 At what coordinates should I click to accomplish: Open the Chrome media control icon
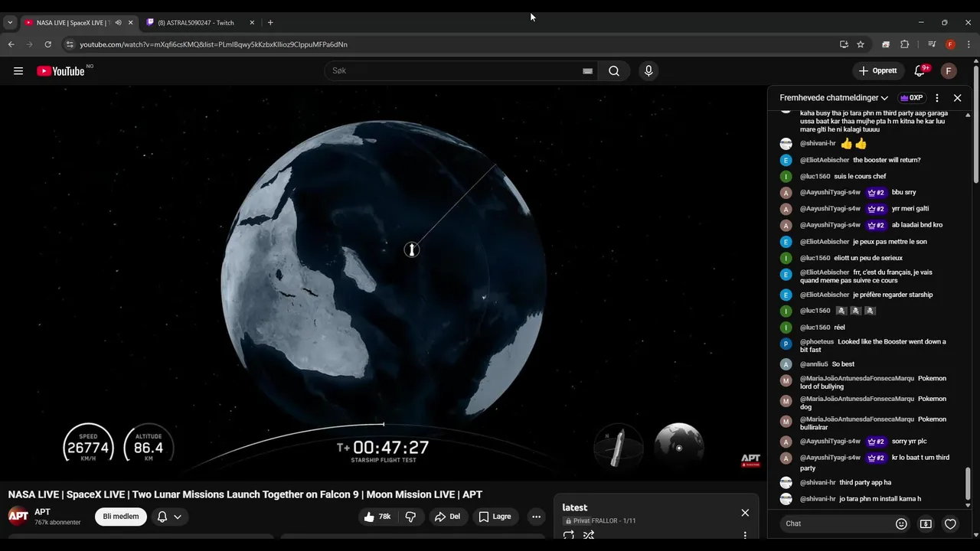(x=932, y=44)
